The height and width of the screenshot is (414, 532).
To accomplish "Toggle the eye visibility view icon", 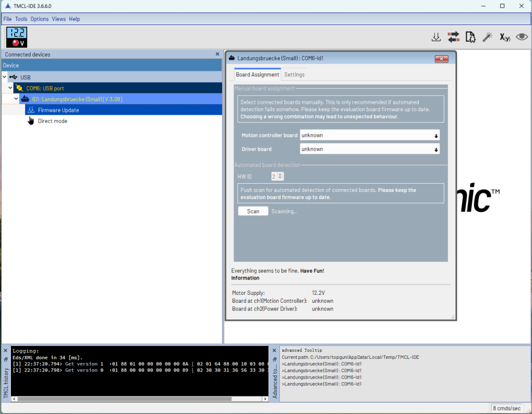I will pos(522,36).
